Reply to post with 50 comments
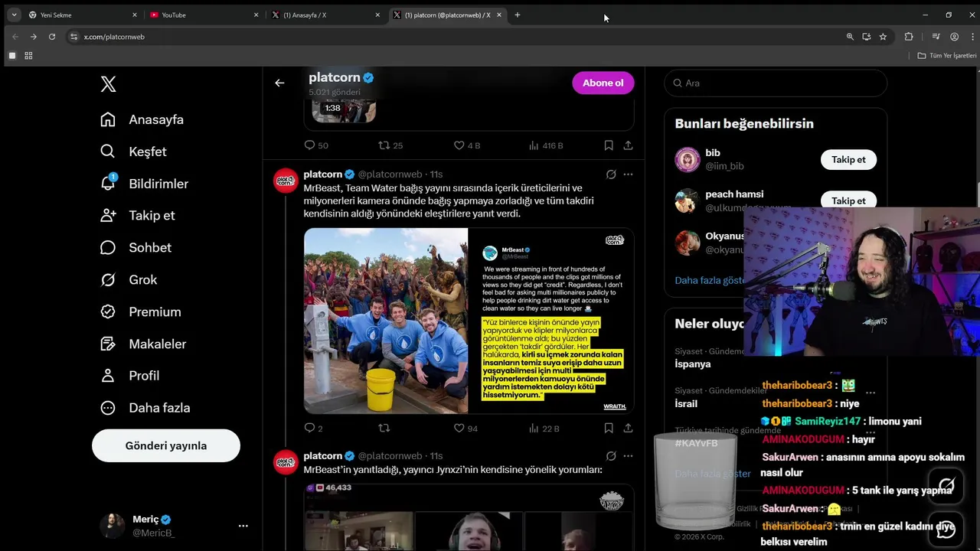 [316, 145]
